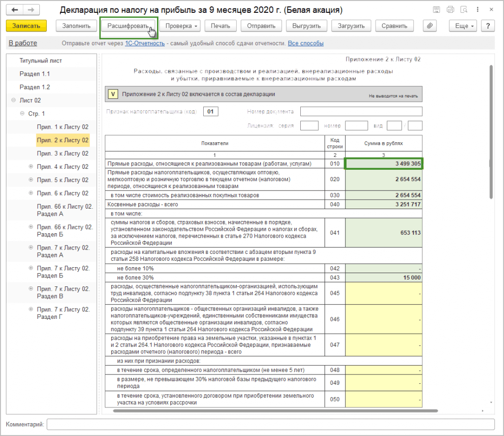Select Раздел 1.1 in the section tree
This screenshot has width=504, height=436.
click(34, 74)
